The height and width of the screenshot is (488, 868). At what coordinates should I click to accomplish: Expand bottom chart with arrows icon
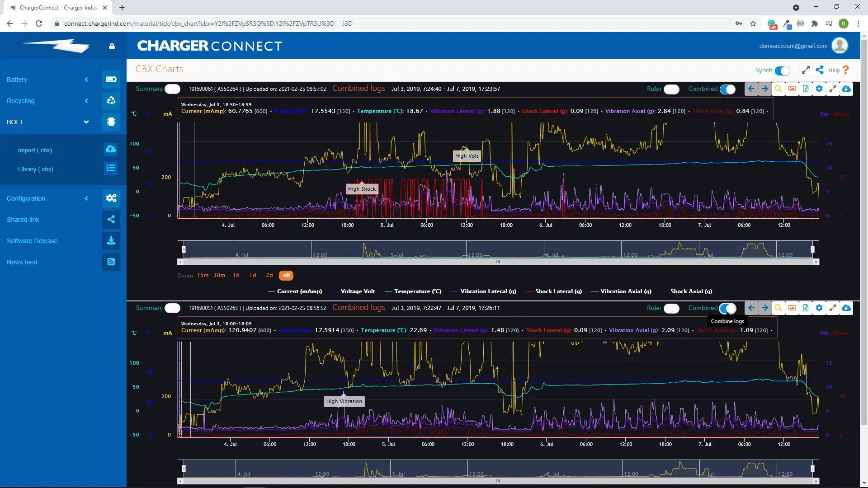pyautogui.click(x=833, y=308)
